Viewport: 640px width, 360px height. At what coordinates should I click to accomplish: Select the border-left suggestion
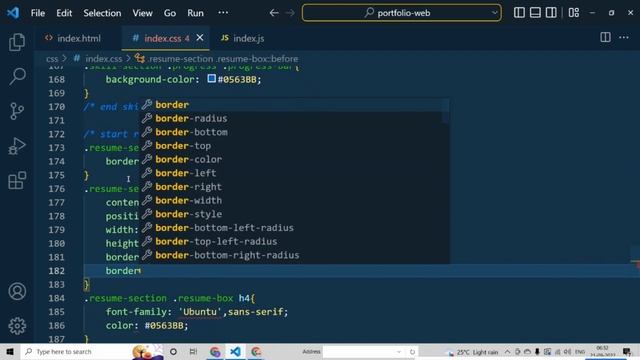[x=295, y=173]
